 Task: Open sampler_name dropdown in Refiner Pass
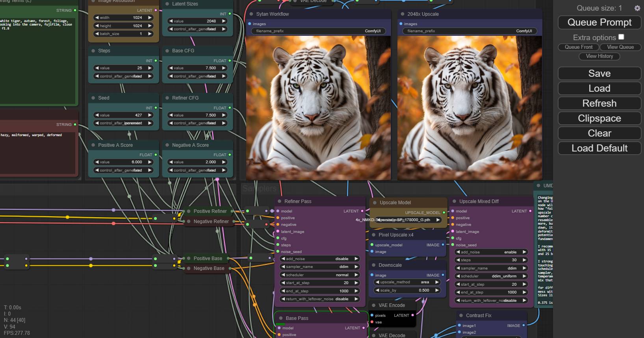tap(320, 267)
